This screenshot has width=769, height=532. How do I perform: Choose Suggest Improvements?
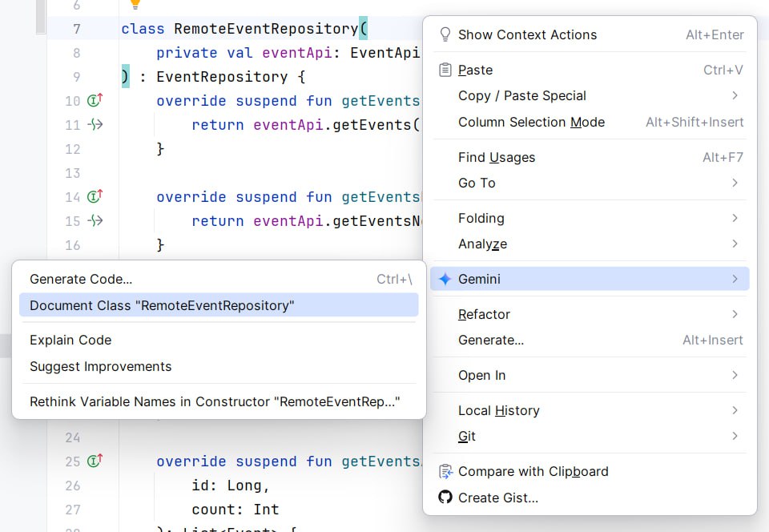pos(219,366)
